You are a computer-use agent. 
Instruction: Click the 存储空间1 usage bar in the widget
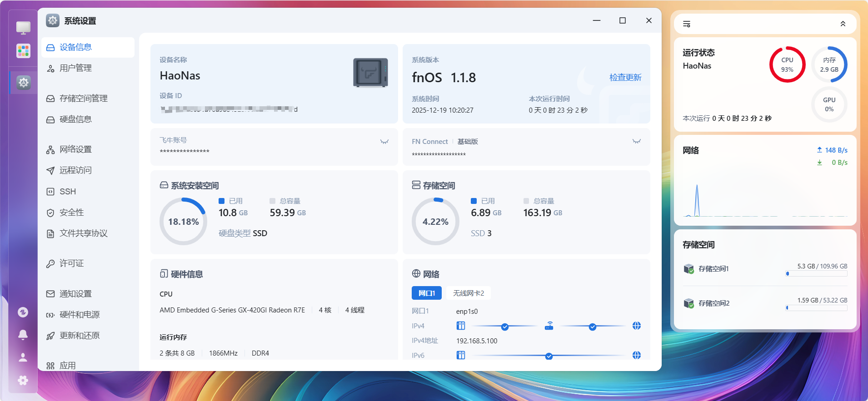pos(816,274)
